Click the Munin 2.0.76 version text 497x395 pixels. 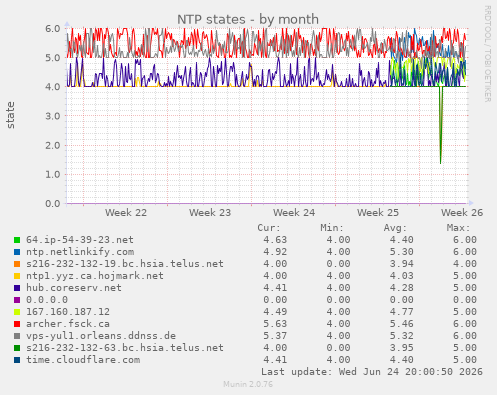tap(248, 384)
